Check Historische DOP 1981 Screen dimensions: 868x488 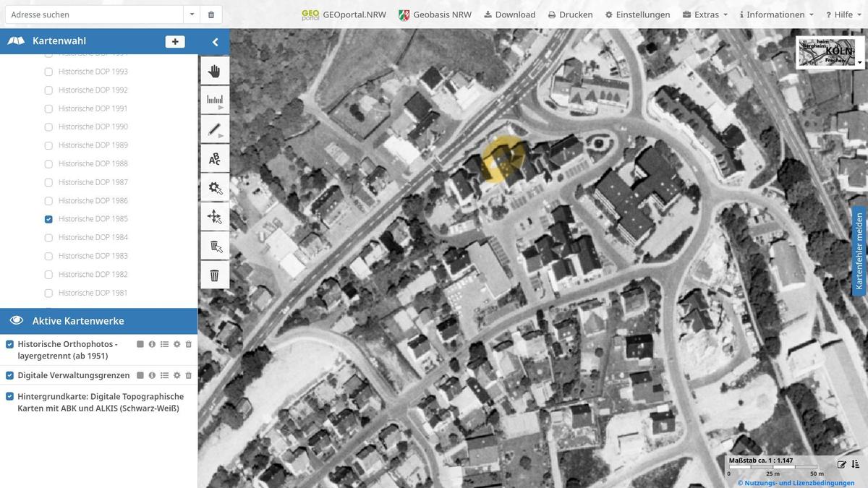48,293
